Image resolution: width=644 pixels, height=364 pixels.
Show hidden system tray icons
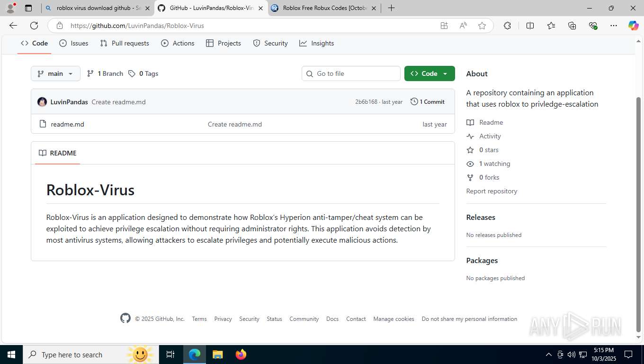(x=549, y=355)
